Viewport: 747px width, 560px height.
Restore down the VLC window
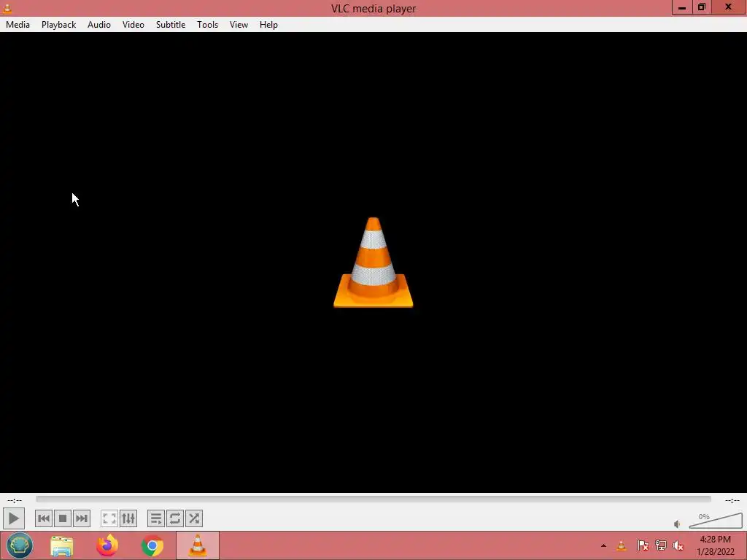pos(702,7)
